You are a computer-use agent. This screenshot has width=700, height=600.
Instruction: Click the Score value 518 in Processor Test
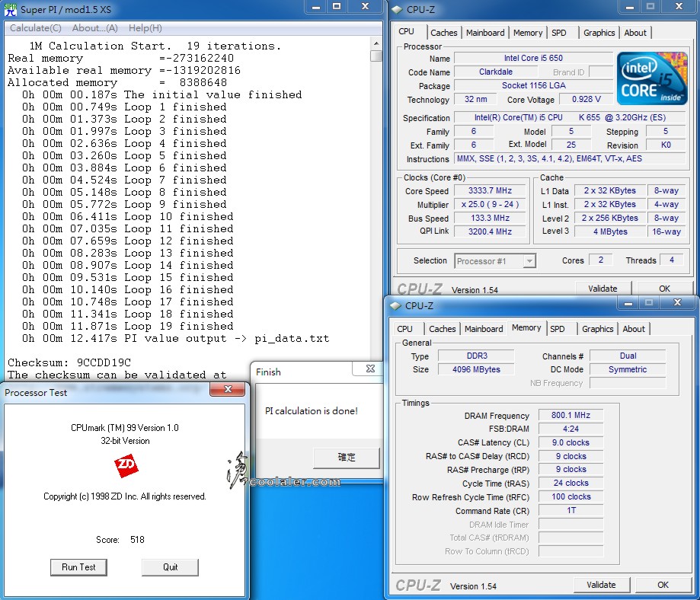pos(137,540)
